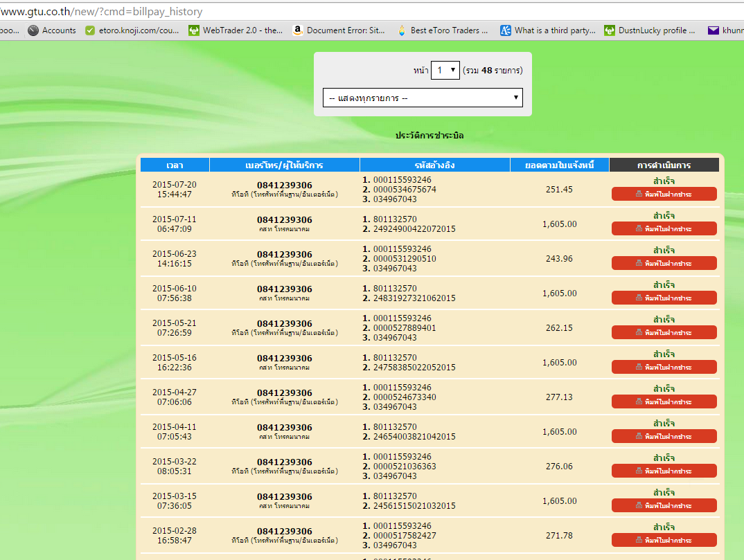Select timestamp 2015-04-27 07:06:06
Image resolution: width=744 pixels, height=560 pixels.
tap(174, 397)
